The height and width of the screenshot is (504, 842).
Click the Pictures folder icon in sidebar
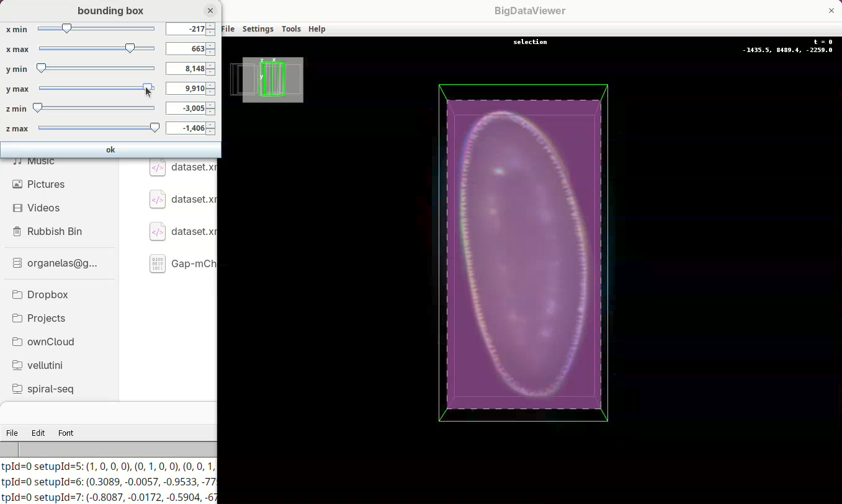17,184
